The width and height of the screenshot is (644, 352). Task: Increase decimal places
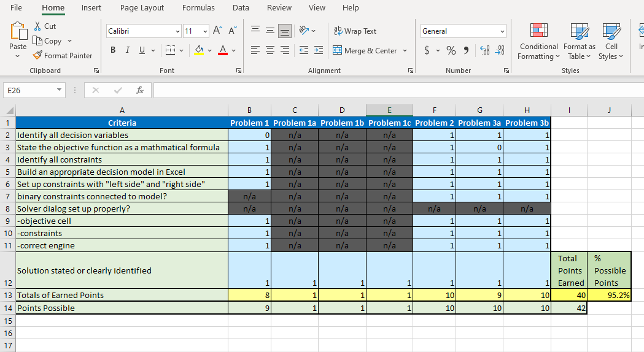(484, 50)
